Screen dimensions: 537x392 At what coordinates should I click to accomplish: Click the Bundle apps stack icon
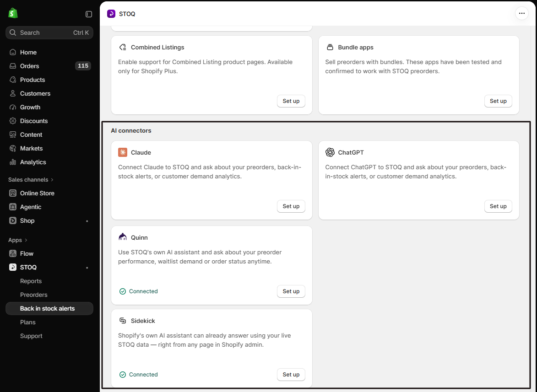330,47
